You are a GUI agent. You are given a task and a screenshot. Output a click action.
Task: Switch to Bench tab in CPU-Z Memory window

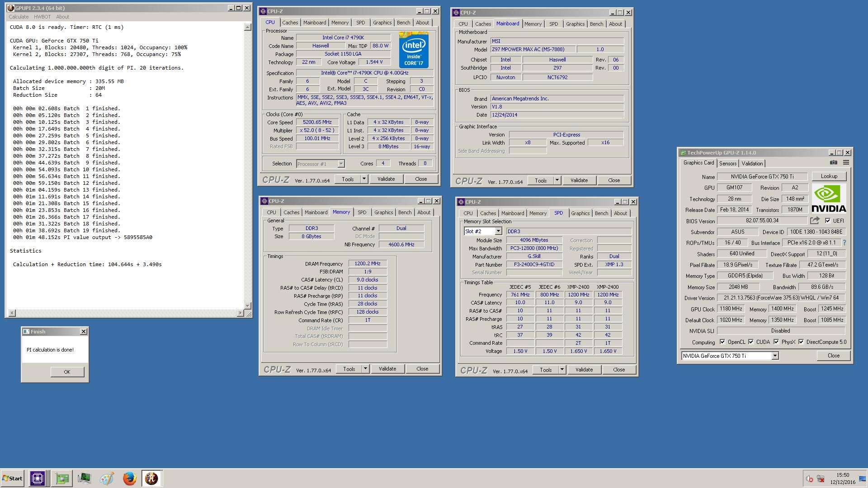(405, 212)
